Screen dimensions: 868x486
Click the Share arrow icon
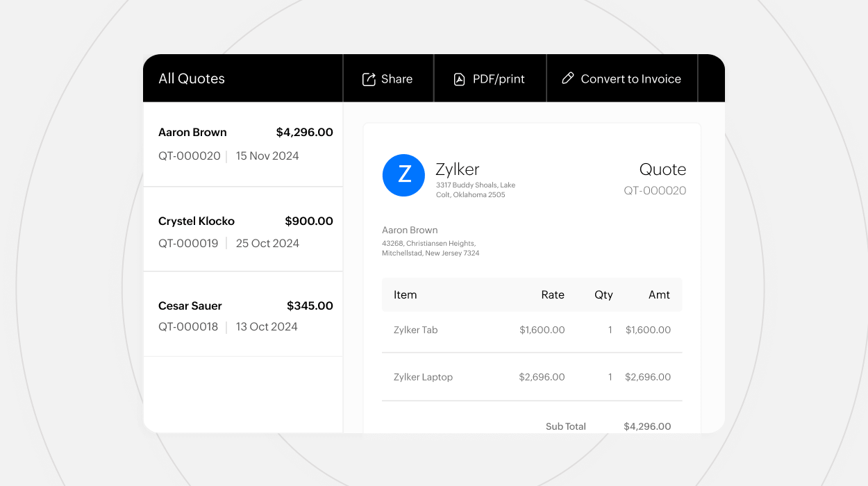click(369, 79)
